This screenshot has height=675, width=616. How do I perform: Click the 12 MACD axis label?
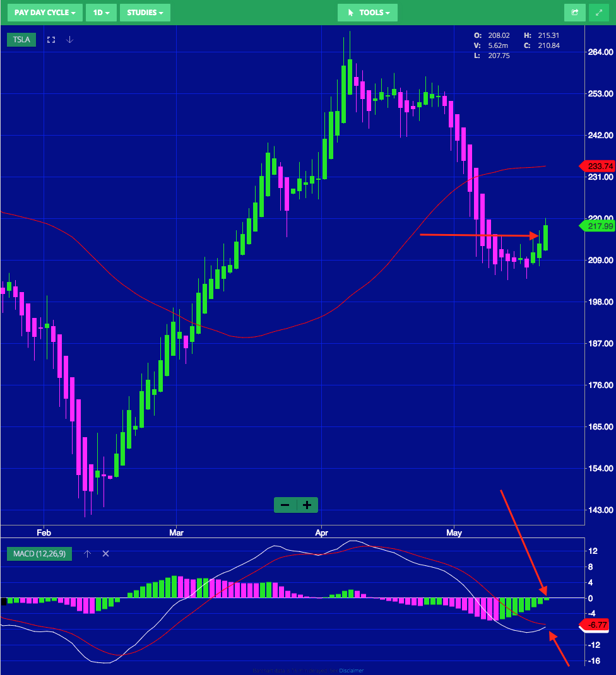(x=593, y=551)
